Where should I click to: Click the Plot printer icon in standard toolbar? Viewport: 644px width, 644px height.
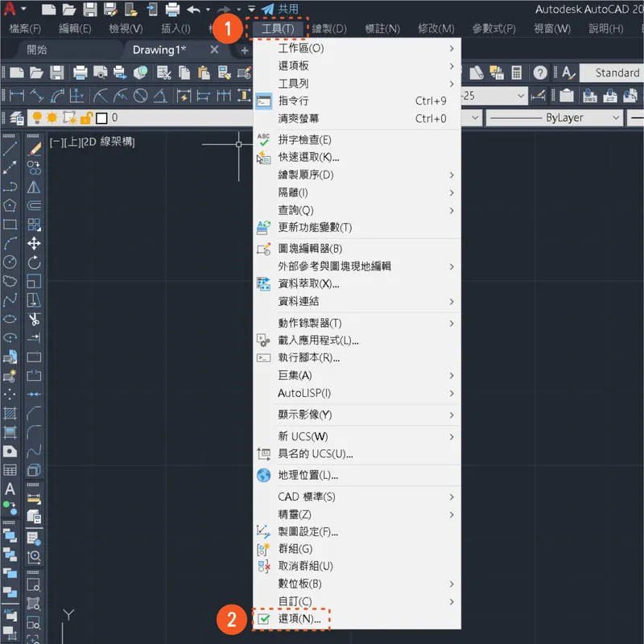pos(80,72)
